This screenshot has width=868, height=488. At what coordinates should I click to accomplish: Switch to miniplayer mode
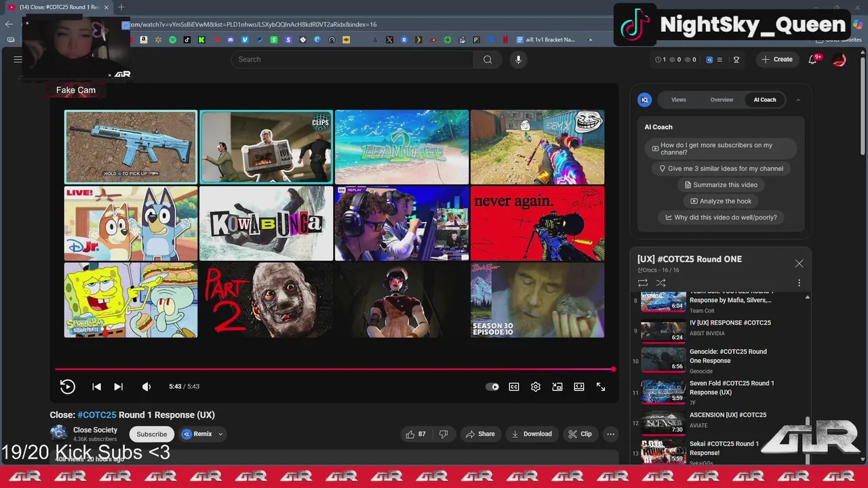pos(557,387)
